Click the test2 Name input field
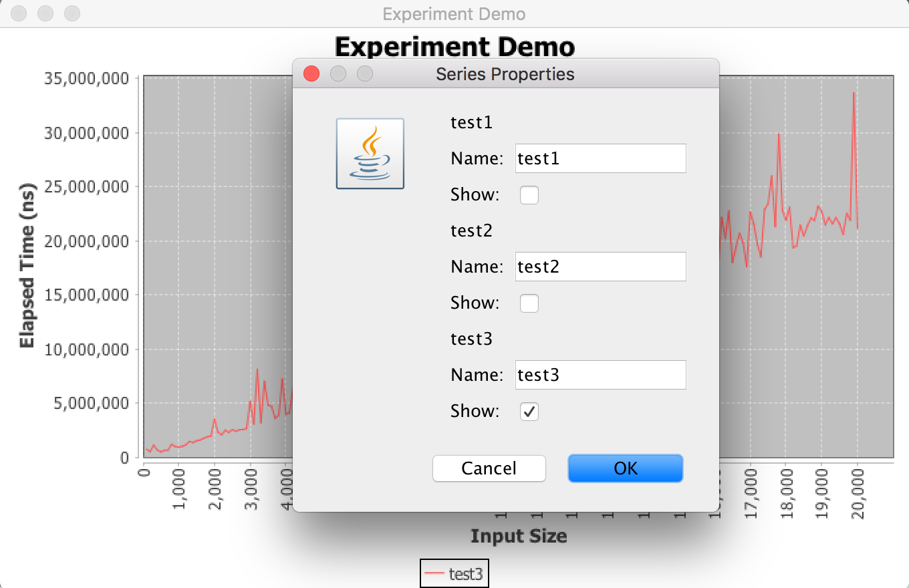Viewport: 909px width, 588px height. (600, 267)
